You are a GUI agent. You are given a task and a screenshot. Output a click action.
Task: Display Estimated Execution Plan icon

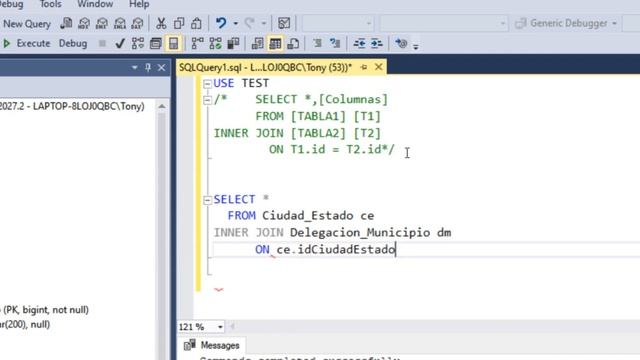click(x=138, y=43)
